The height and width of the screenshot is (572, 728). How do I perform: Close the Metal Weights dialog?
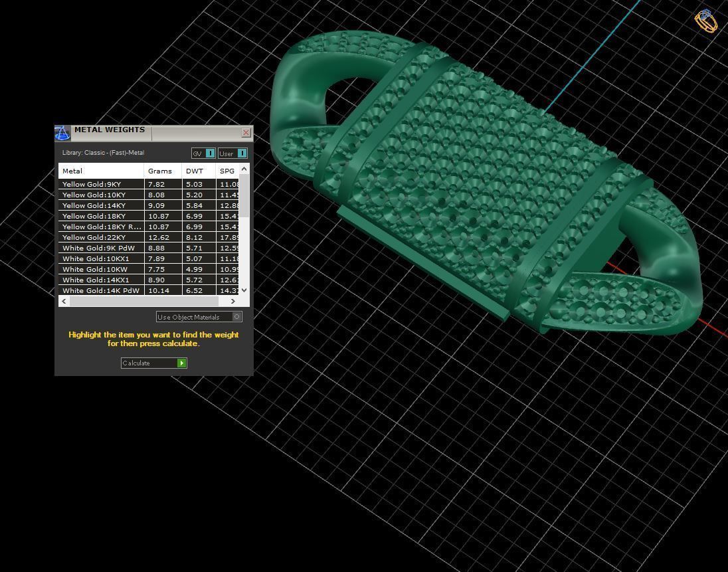[246, 133]
